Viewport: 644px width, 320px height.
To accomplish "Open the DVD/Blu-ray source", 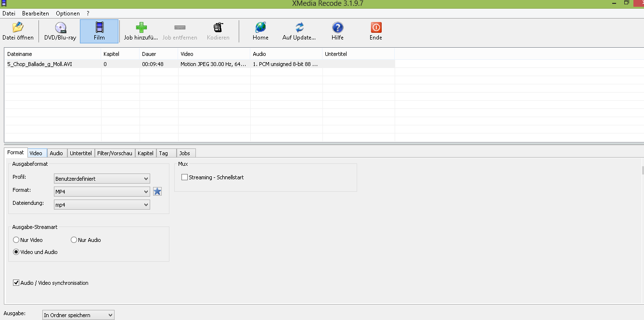I will tap(60, 31).
